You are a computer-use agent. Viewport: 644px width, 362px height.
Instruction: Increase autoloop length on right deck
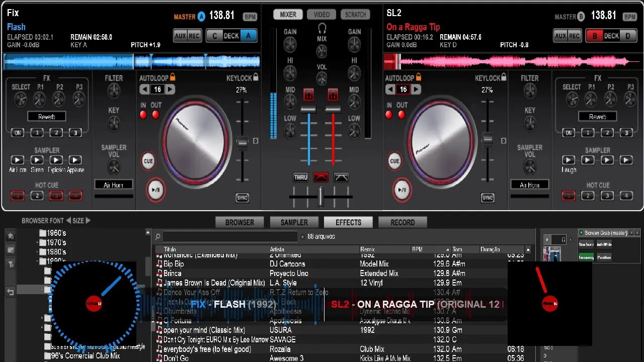tap(416, 89)
